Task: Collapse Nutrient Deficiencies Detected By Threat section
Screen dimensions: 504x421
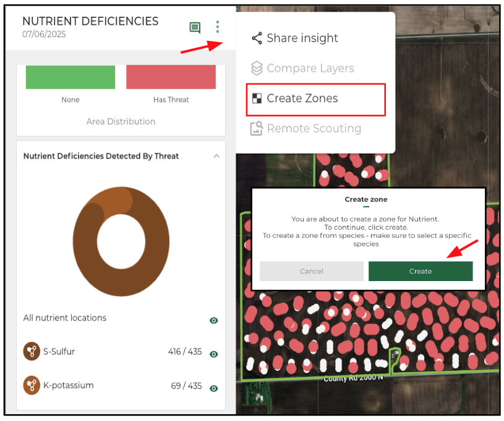Action: (216, 156)
